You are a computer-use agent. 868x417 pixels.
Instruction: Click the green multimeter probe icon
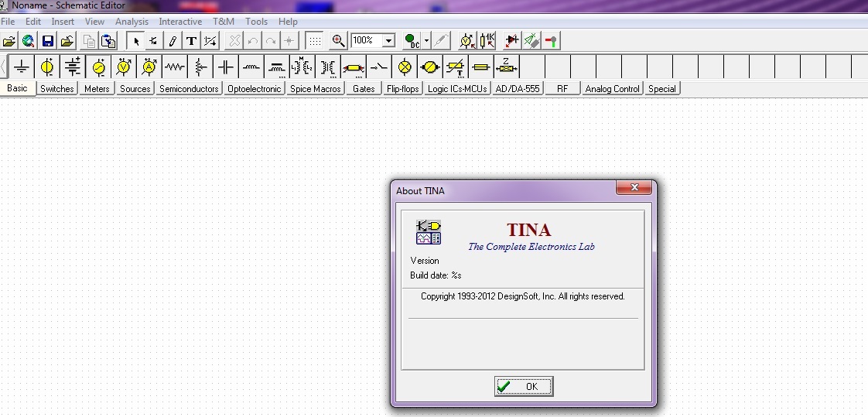coord(531,40)
